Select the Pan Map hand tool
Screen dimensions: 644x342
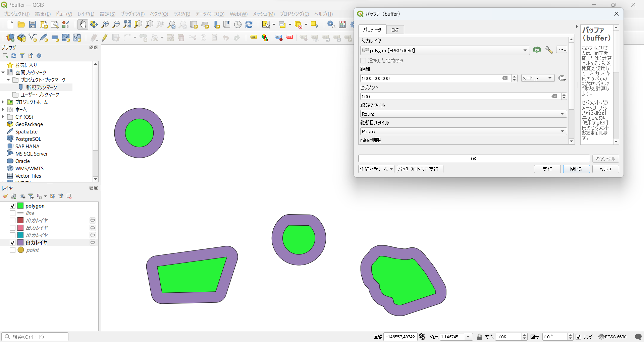coord(83,24)
